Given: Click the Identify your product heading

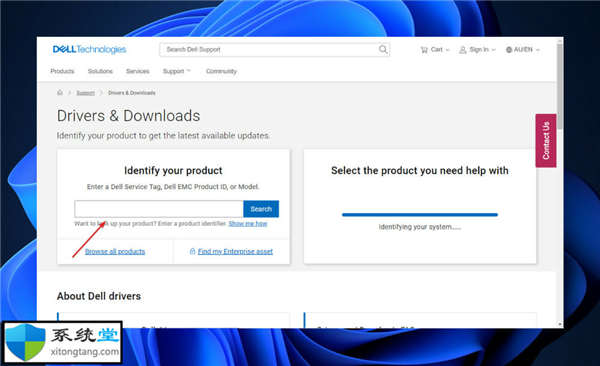Looking at the screenshot, I should click(173, 170).
